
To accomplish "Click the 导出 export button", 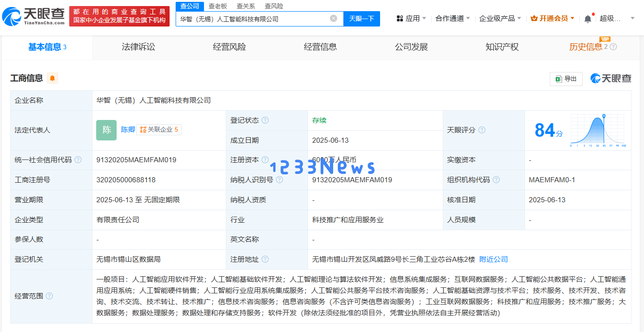I will click(566, 79).
